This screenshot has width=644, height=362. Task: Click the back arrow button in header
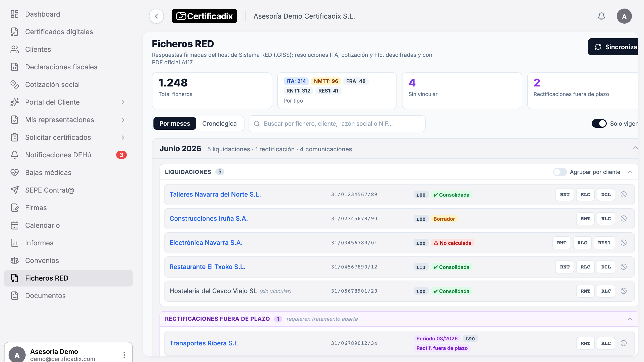156,16
